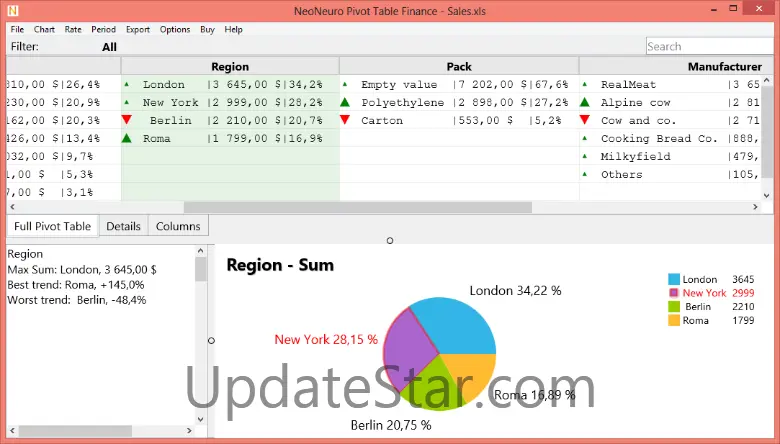This screenshot has width=780, height=444.
Task: Click the 'Best trend: Roma, +145,0%' line
Action: 76,285
